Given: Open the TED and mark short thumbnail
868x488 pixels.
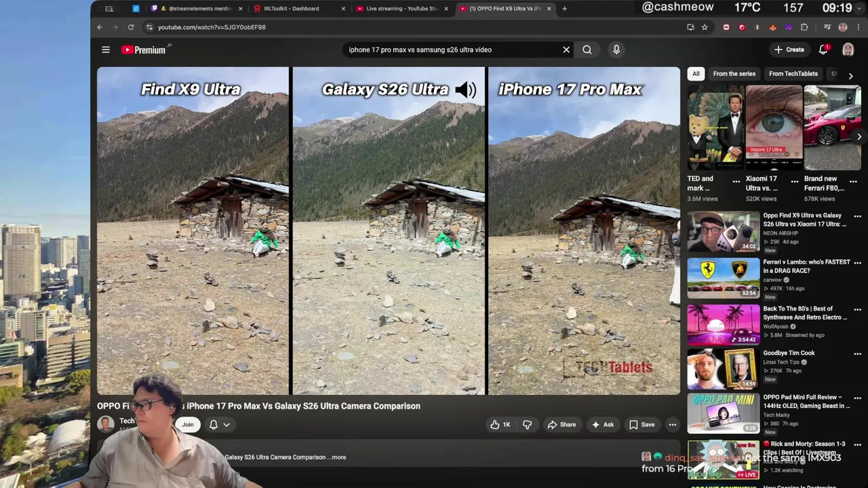Looking at the screenshot, I should 716,127.
